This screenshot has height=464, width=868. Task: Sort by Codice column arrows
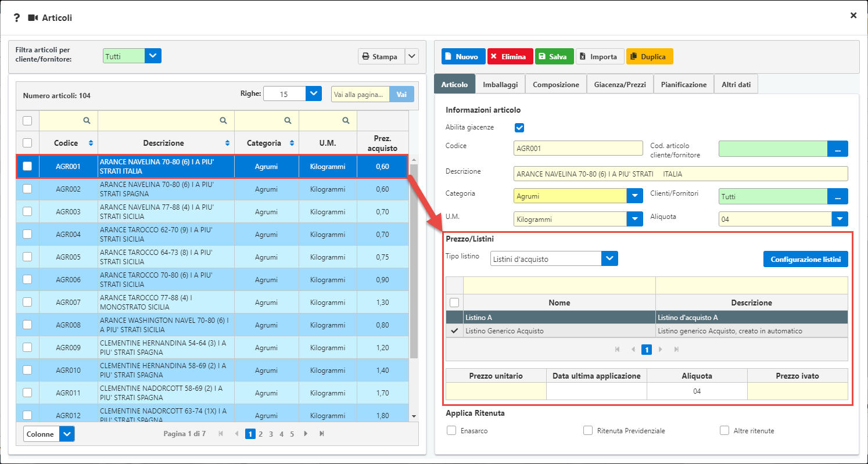(x=91, y=143)
